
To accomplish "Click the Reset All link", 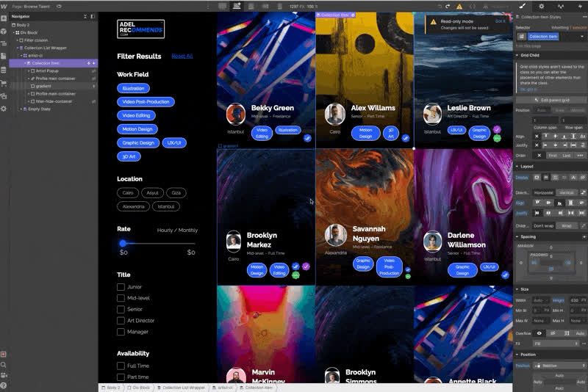I will [x=182, y=56].
